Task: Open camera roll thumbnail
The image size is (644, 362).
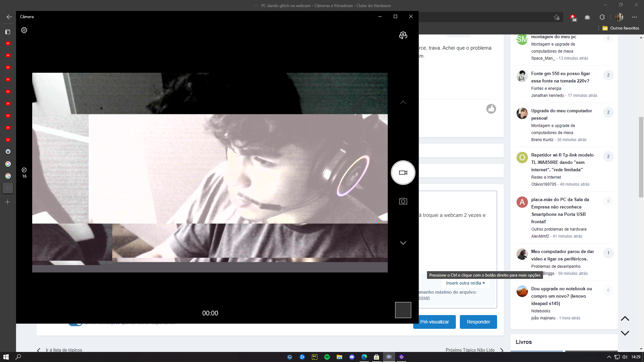Action: 403,310
